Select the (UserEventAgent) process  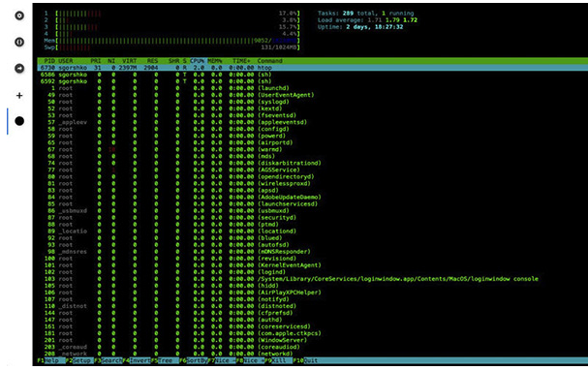click(312, 95)
